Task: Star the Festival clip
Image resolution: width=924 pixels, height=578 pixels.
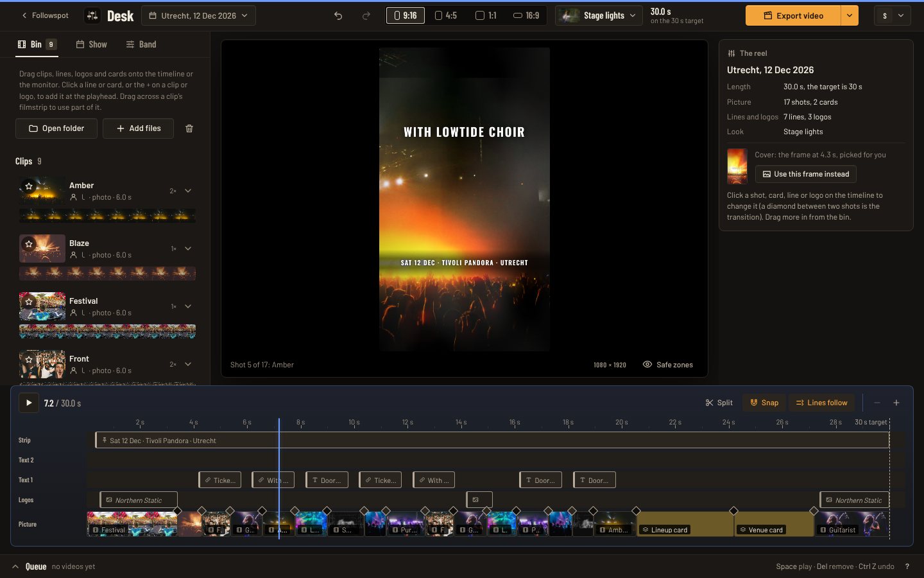Action: click(29, 302)
